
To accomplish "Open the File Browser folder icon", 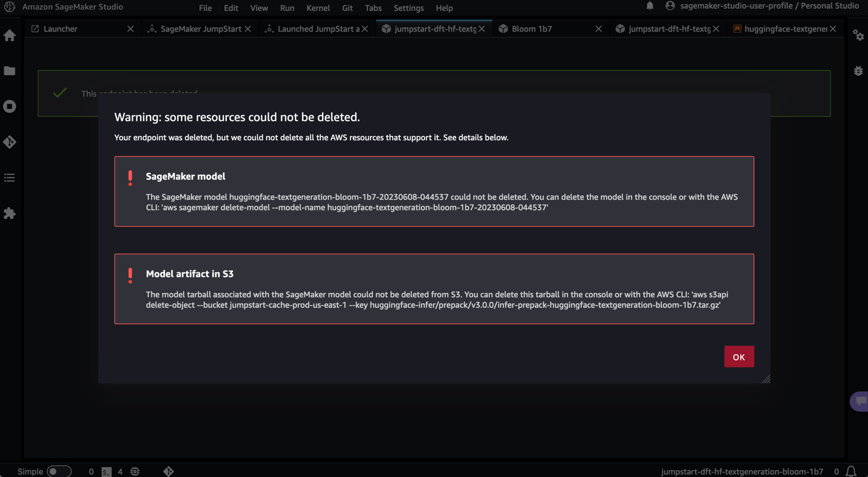I will [x=10, y=71].
